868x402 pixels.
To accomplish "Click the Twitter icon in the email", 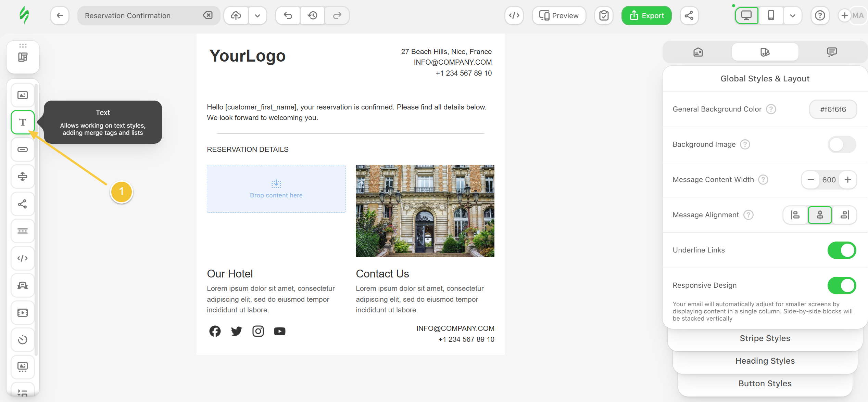I will point(236,331).
